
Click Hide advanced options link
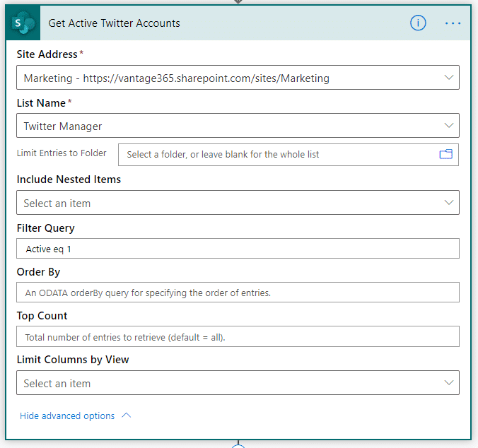tap(67, 415)
